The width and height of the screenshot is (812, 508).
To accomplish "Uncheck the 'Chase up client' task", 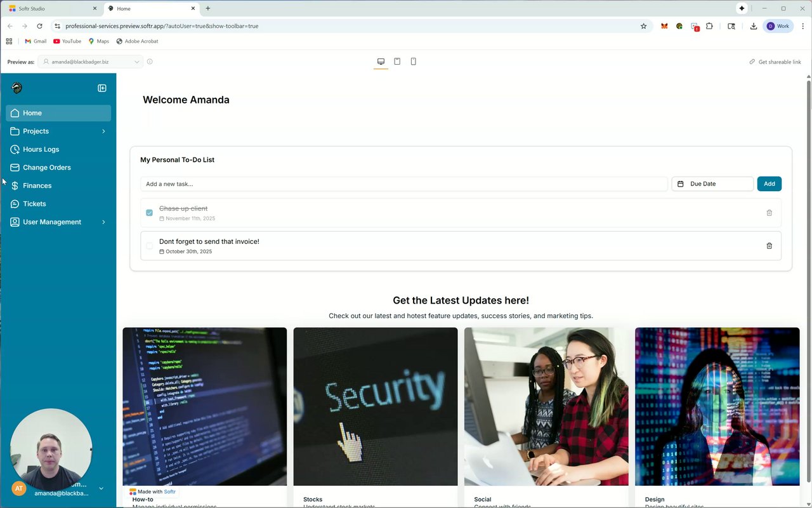I will (x=149, y=213).
